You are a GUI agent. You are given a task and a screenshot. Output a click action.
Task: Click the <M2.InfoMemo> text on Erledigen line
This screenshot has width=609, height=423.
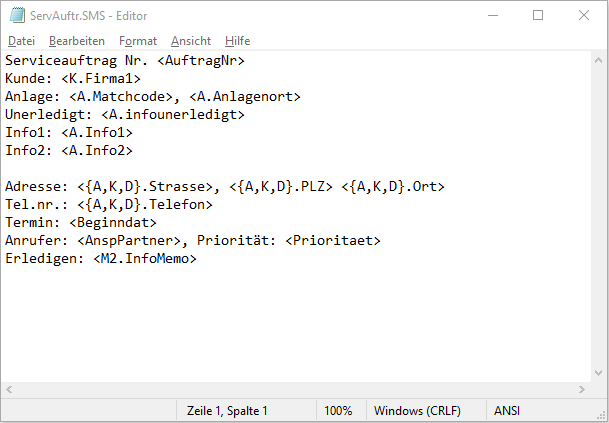tap(145, 258)
